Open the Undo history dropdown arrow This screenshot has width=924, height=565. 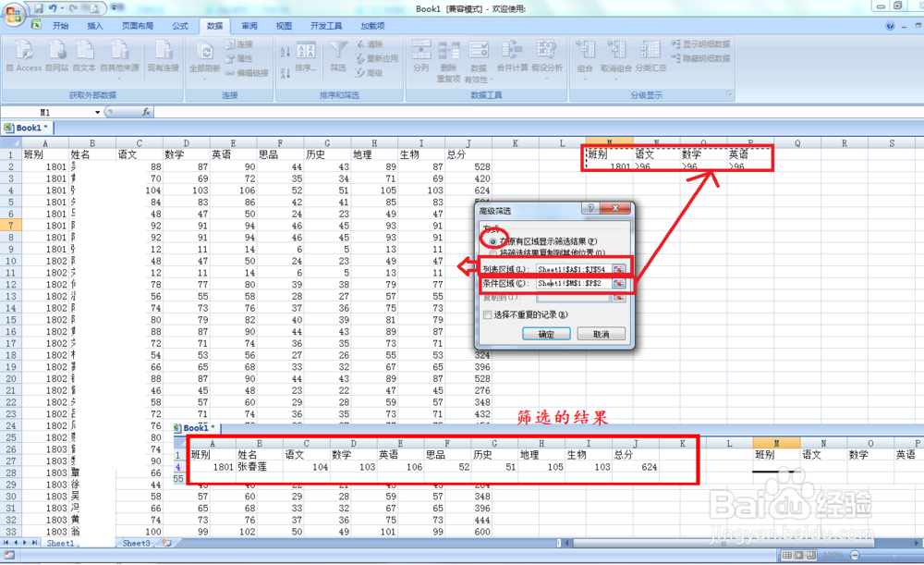pos(63,8)
